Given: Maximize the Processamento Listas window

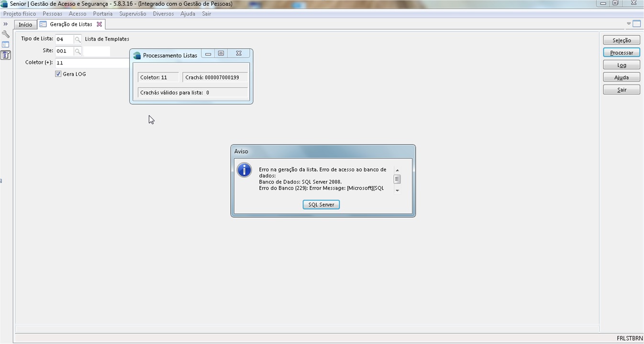Looking at the screenshot, I should coord(221,54).
